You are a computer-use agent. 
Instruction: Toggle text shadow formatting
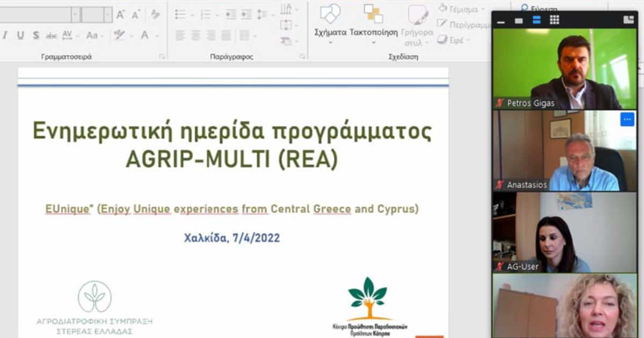click(36, 35)
